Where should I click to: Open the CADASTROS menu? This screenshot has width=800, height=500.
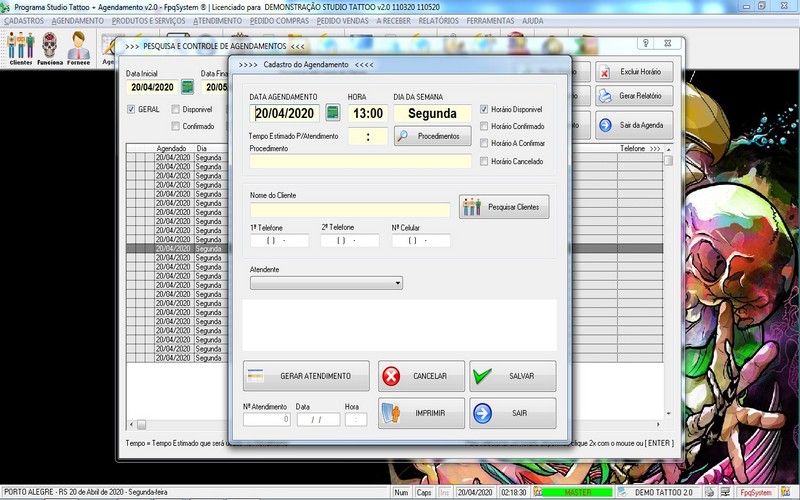point(24,21)
